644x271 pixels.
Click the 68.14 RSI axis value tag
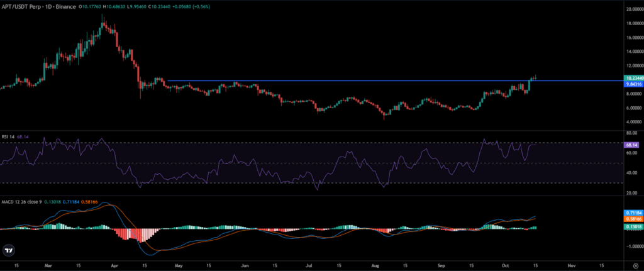630,145
